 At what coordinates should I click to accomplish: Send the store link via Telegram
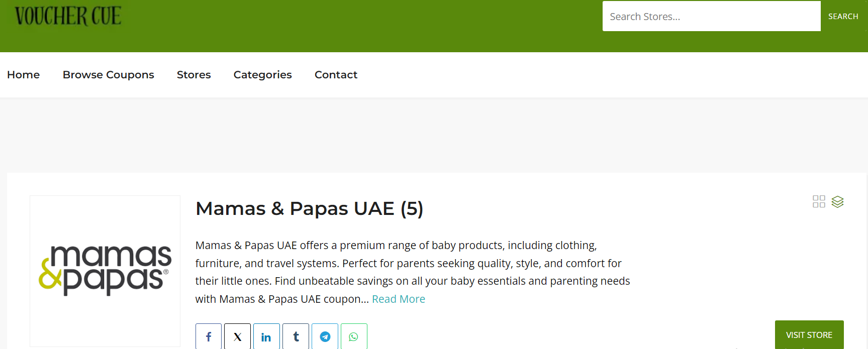325,336
